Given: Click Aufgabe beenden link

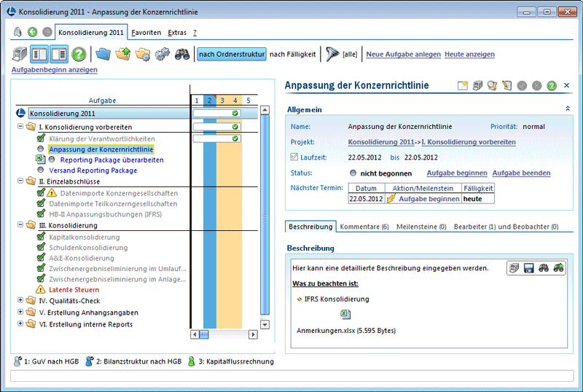Looking at the screenshot, I should click(x=521, y=173).
